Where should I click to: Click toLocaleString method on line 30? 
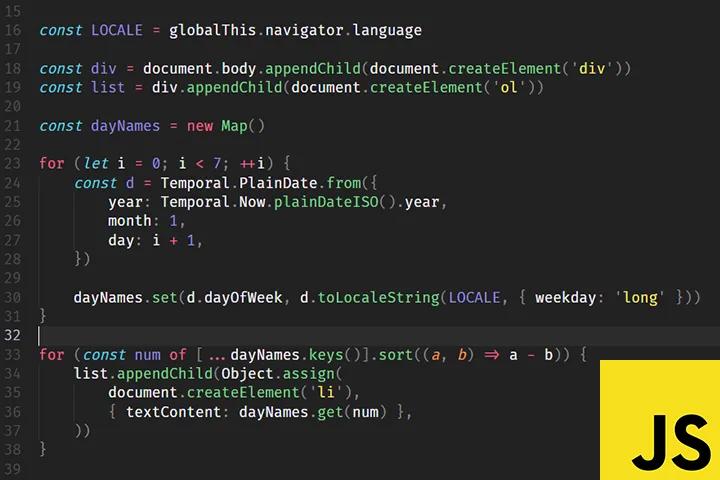click(x=378, y=297)
